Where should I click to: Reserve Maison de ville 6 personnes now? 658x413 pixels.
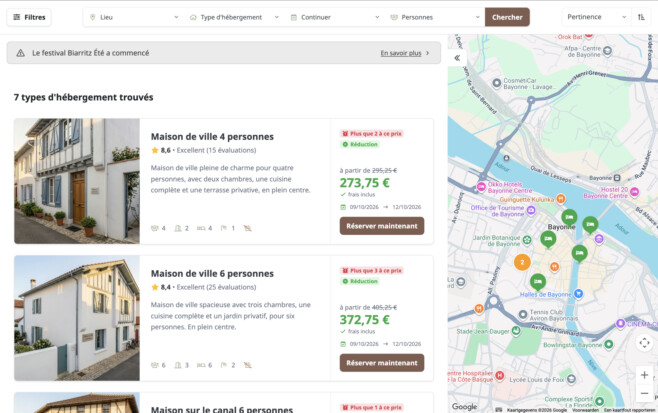(382, 363)
